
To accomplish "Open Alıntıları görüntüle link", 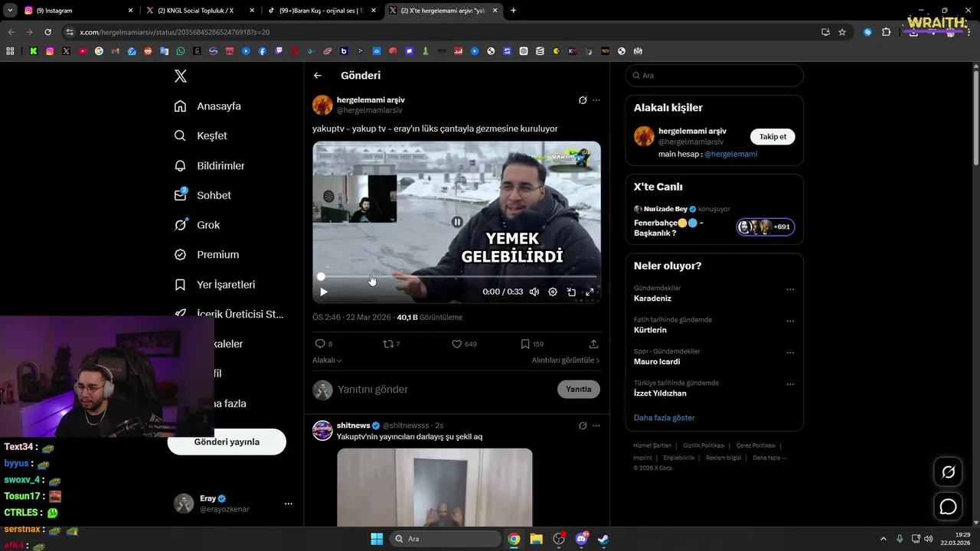I will pyautogui.click(x=566, y=360).
